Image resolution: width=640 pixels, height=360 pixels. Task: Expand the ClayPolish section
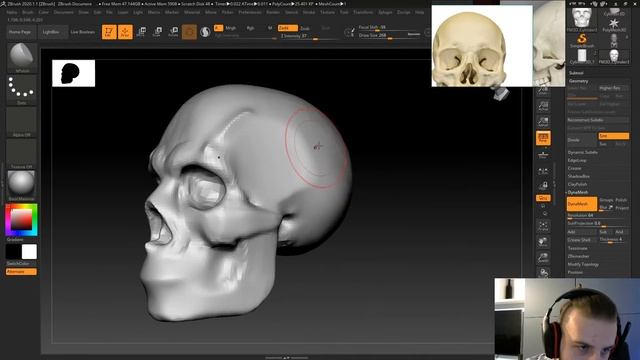(x=577, y=184)
